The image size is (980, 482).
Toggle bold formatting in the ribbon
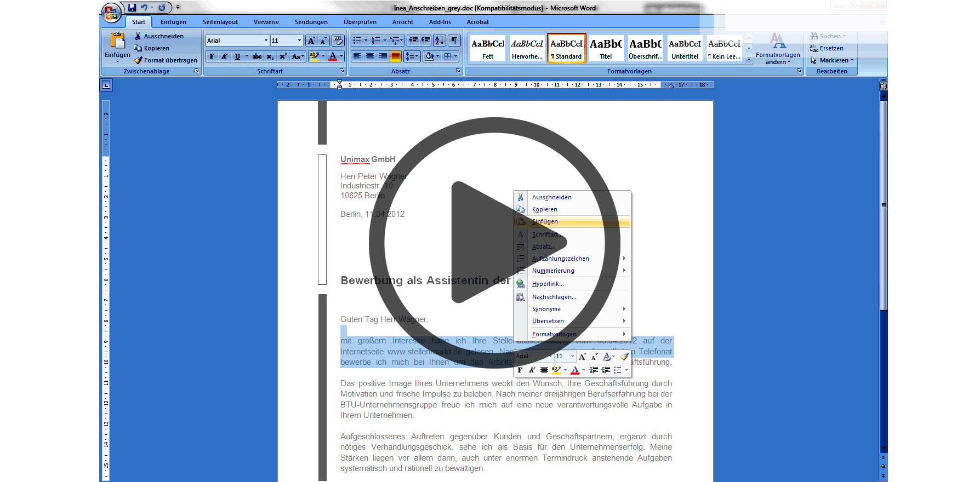tap(212, 56)
